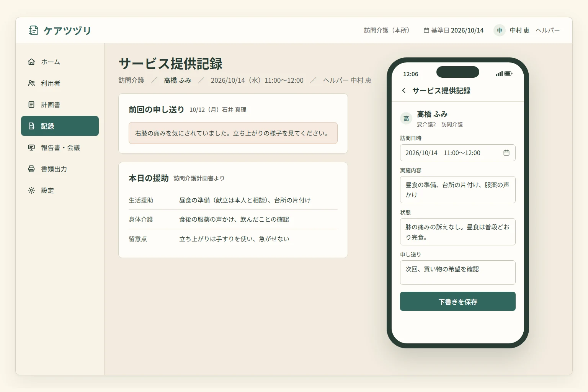Open the 計画書 section

click(x=60, y=105)
